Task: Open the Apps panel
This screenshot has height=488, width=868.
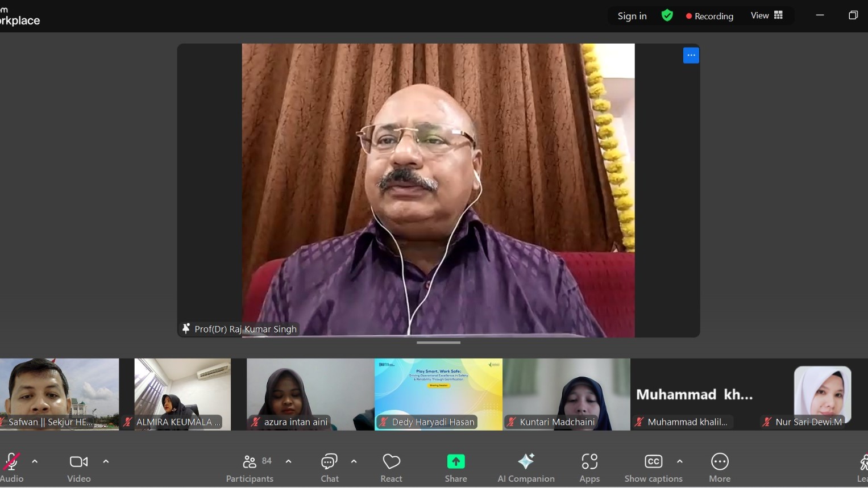Action: (589, 468)
